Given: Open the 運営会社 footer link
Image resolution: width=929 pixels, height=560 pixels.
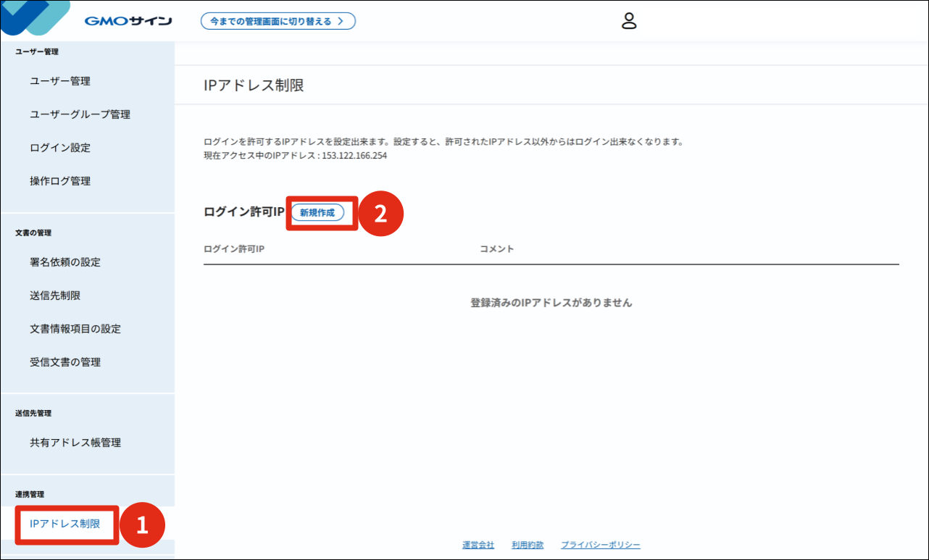Looking at the screenshot, I should tap(478, 544).
